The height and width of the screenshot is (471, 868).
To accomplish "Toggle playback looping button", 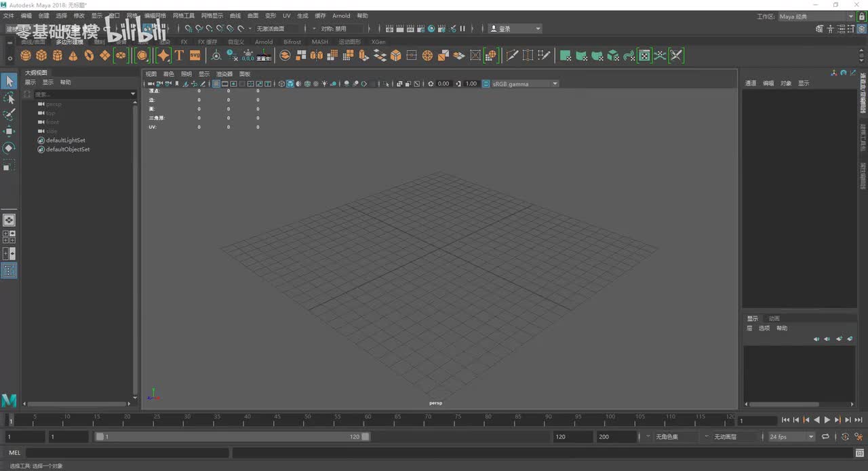I will pos(825,437).
